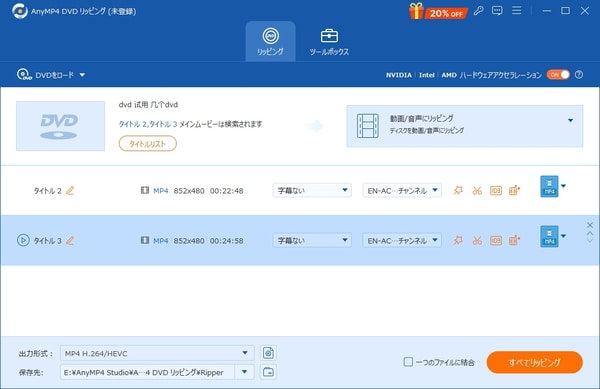Open the 20% OFF gift promotion

click(438, 11)
